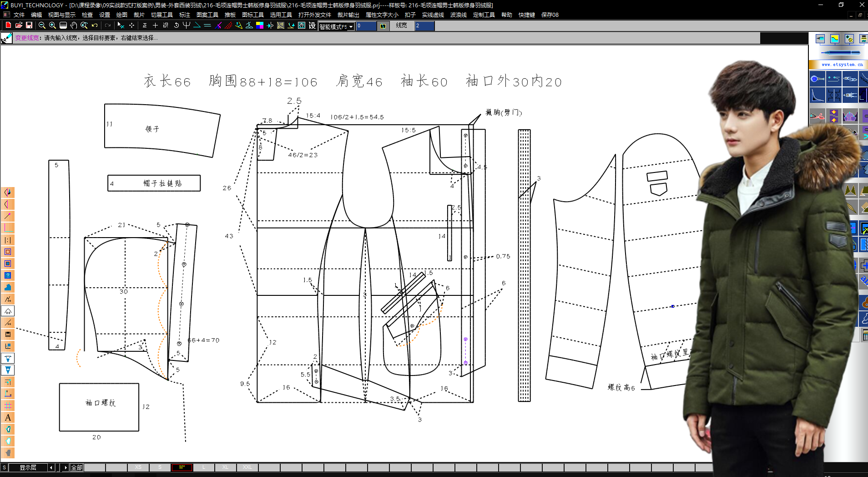Select the pointer delete tool icon
The width and height of the screenshot is (868, 477).
(121, 25)
